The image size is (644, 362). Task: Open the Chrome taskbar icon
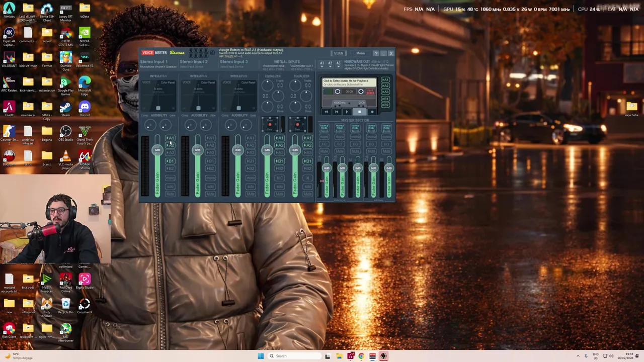pos(361,356)
